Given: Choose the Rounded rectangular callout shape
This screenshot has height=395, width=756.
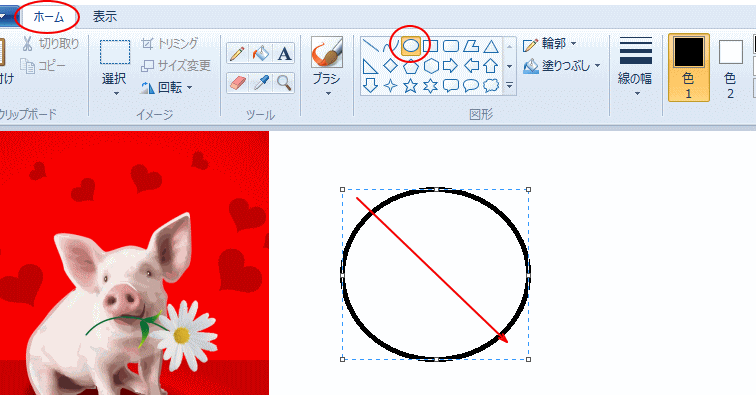Looking at the screenshot, I should point(451,85).
